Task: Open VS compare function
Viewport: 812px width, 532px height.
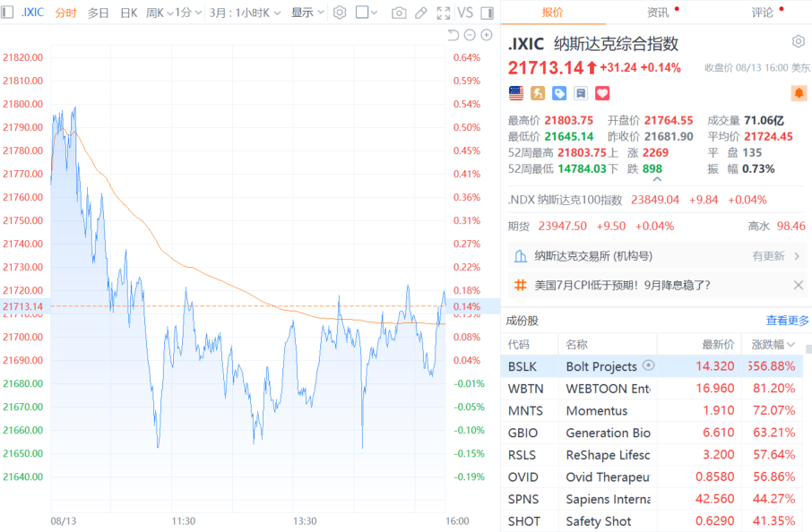Action: coord(465,13)
